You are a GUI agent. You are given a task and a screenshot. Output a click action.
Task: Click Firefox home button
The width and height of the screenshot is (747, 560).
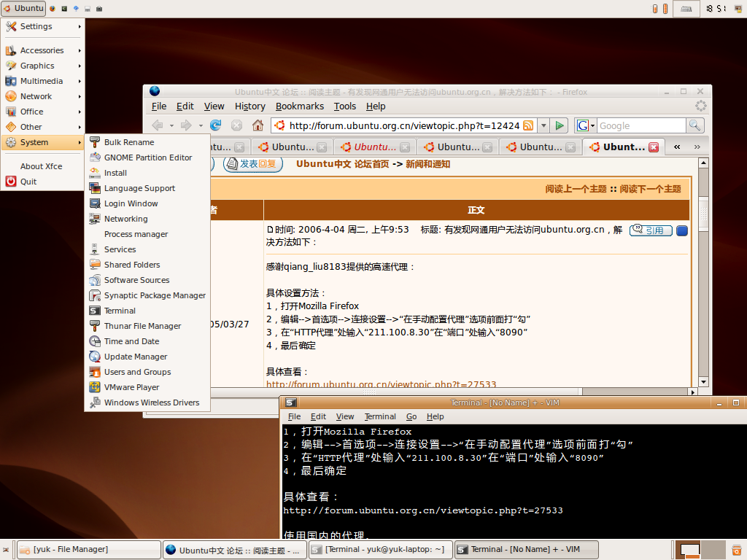[x=258, y=125]
